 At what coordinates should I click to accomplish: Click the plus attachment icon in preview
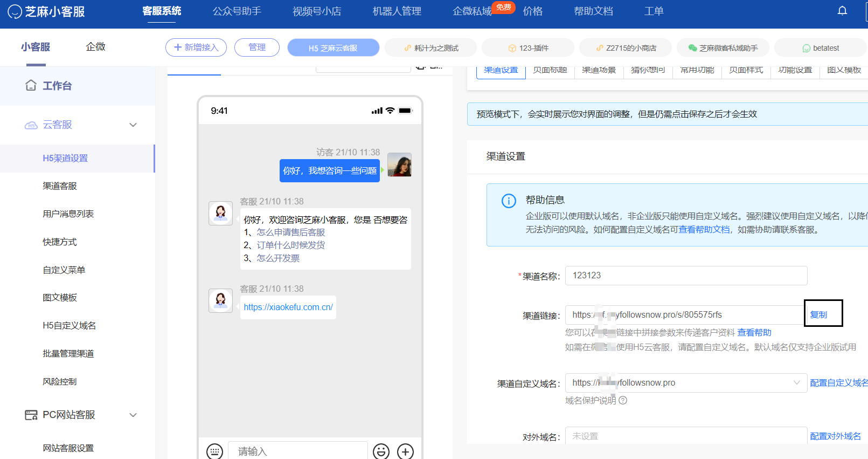pyautogui.click(x=405, y=451)
